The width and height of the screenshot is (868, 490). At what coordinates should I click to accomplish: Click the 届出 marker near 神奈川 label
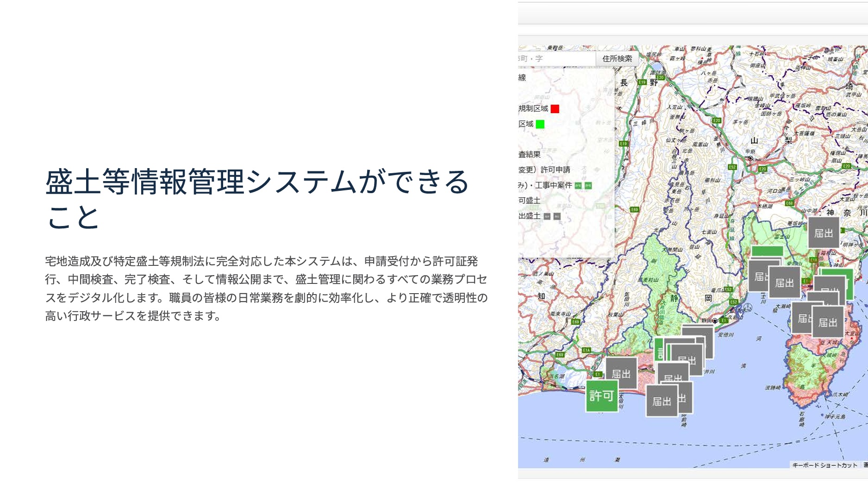823,233
